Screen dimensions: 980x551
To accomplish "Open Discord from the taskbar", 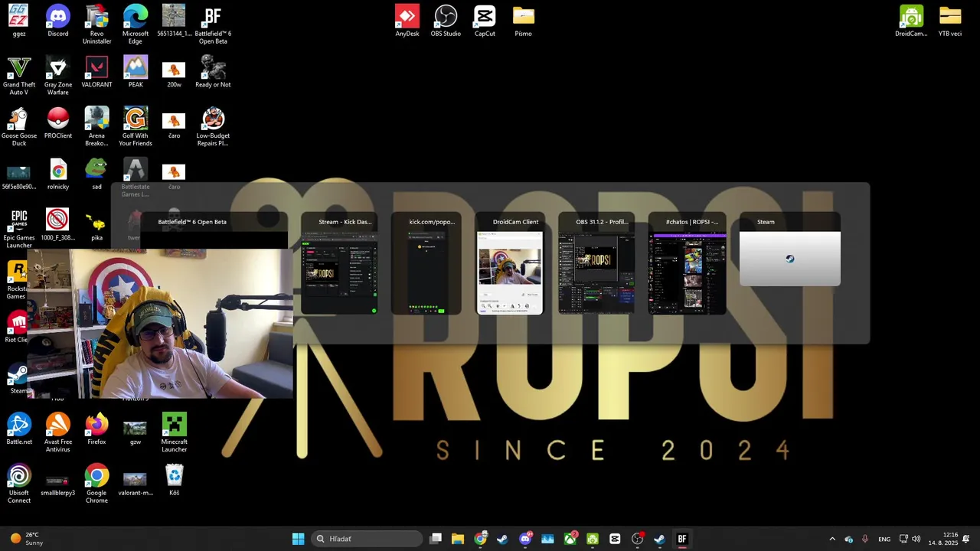I will [525, 539].
